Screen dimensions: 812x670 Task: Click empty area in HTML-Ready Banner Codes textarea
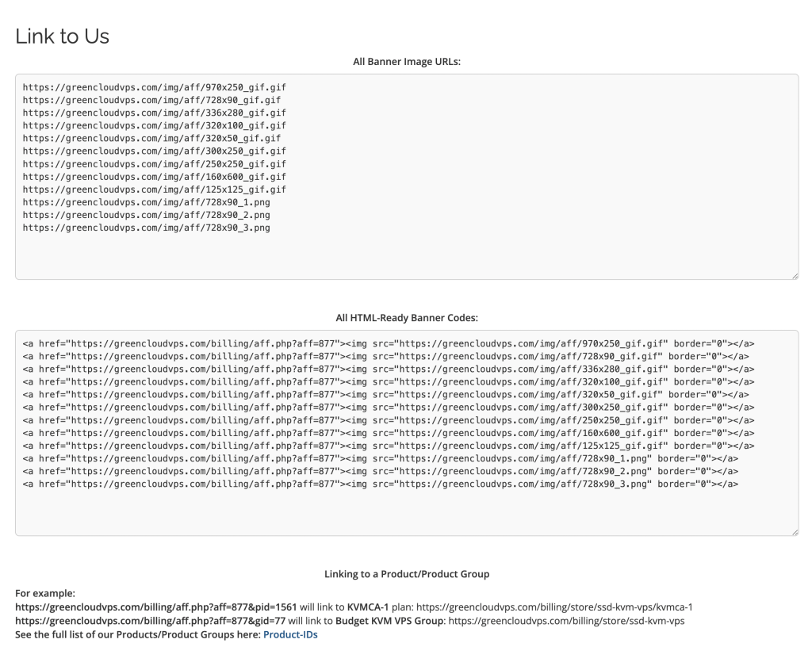[407, 512]
